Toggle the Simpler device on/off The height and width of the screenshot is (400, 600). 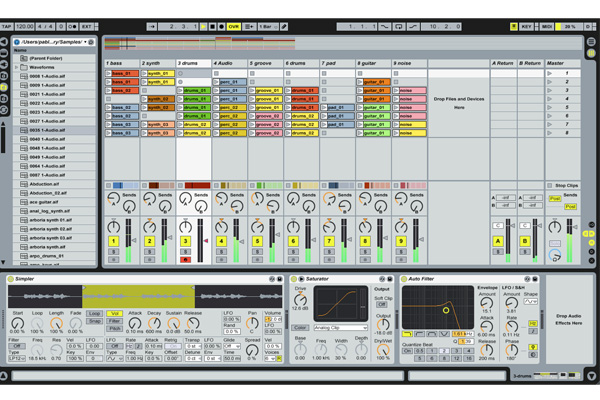pyautogui.click(x=10, y=279)
